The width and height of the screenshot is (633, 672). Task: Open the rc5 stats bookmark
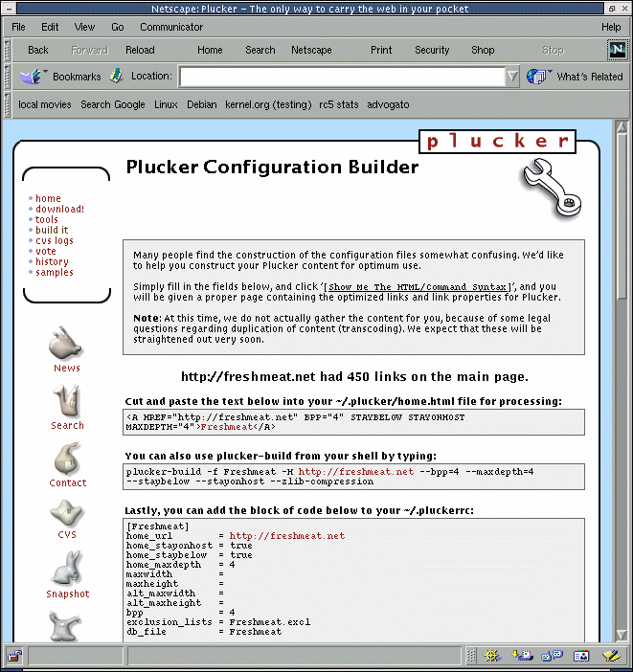click(x=339, y=104)
